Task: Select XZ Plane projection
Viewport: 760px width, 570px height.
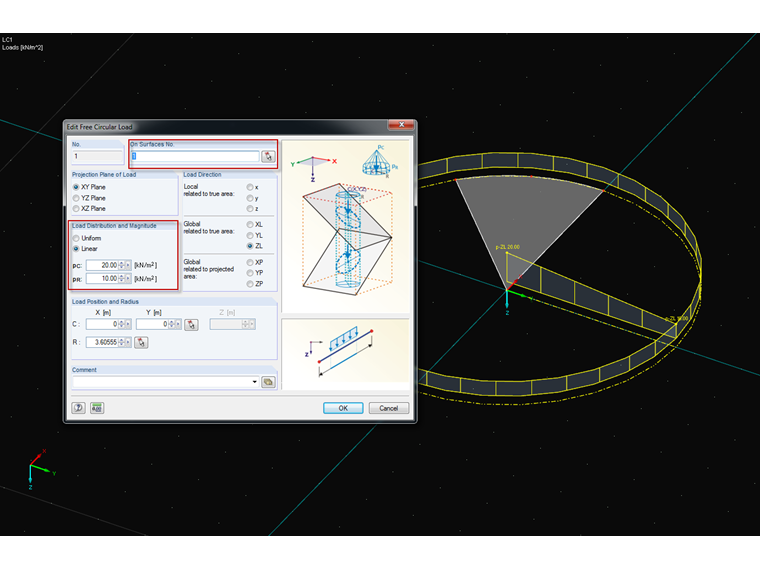Action: click(x=76, y=208)
